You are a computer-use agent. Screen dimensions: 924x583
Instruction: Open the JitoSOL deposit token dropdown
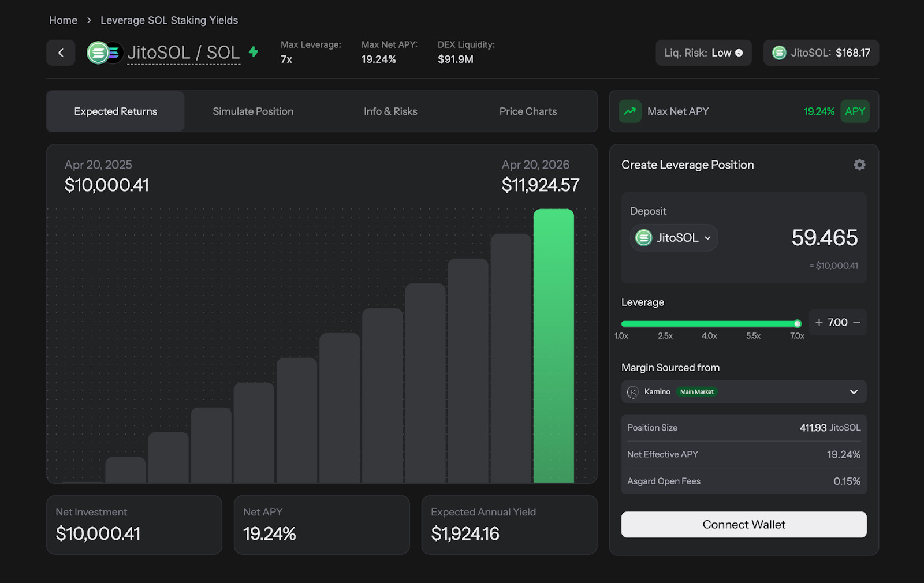tap(674, 238)
